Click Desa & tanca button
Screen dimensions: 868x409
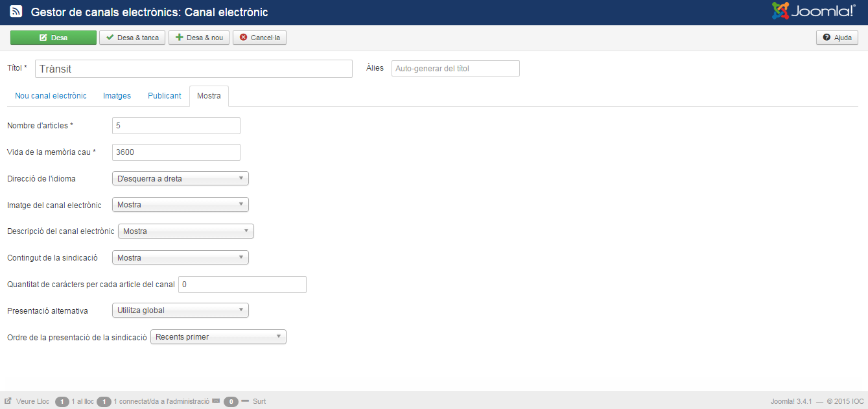(x=132, y=38)
